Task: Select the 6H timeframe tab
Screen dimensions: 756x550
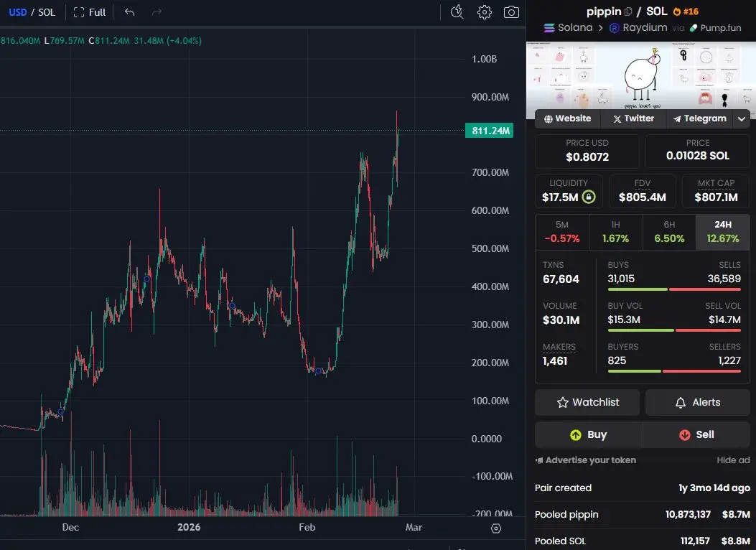Action: [x=669, y=232]
